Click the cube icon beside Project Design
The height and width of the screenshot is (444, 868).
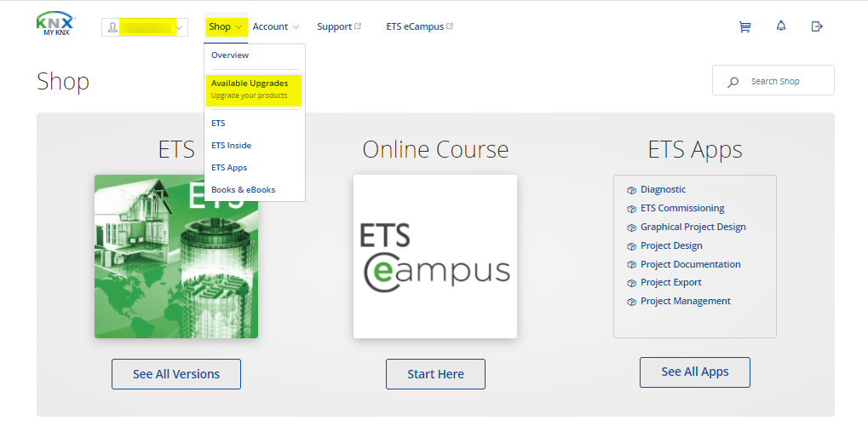coord(631,246)
